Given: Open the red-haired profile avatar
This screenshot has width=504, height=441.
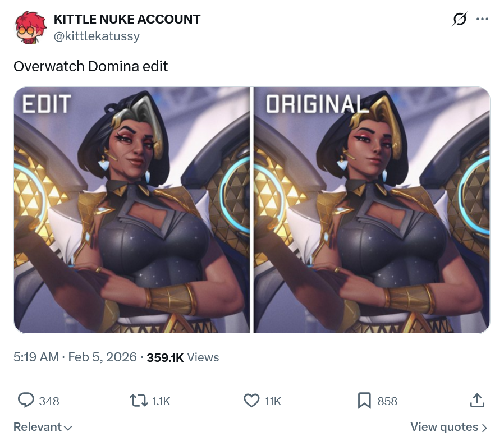Looking at the screenshot, I should (30, 27).
